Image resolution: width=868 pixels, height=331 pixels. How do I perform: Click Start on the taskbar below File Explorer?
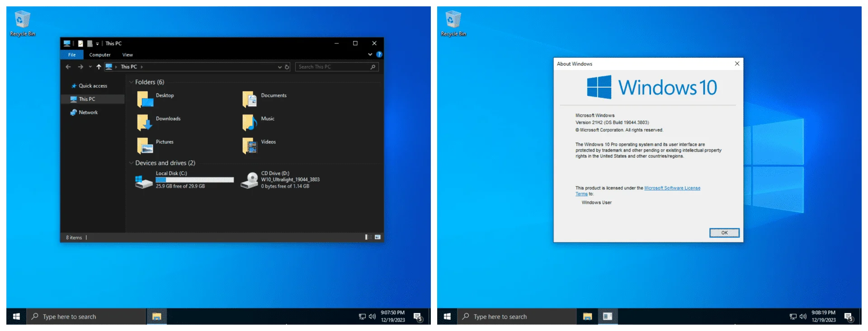16,317
